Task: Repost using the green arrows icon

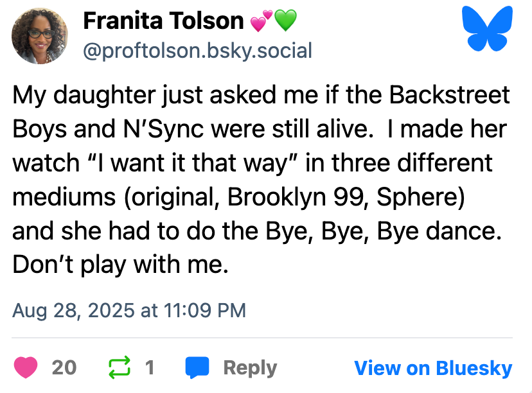Action: (x=119, y=367)
